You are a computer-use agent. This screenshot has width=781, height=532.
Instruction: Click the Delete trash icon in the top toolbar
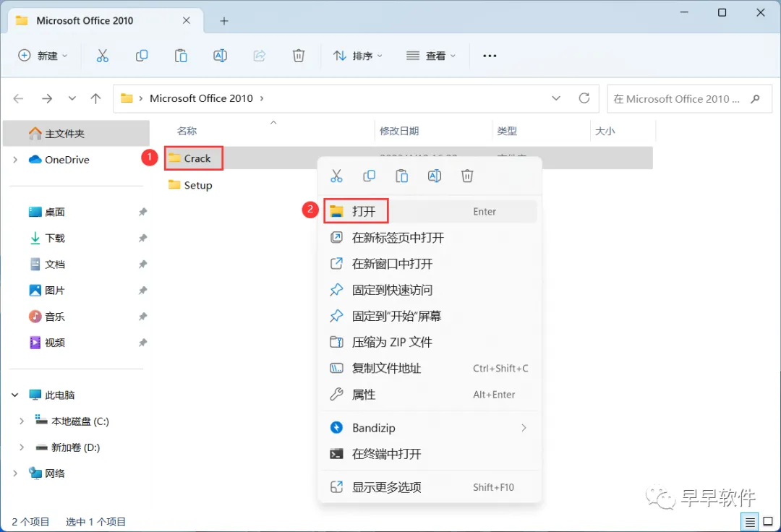coord(299,56)
